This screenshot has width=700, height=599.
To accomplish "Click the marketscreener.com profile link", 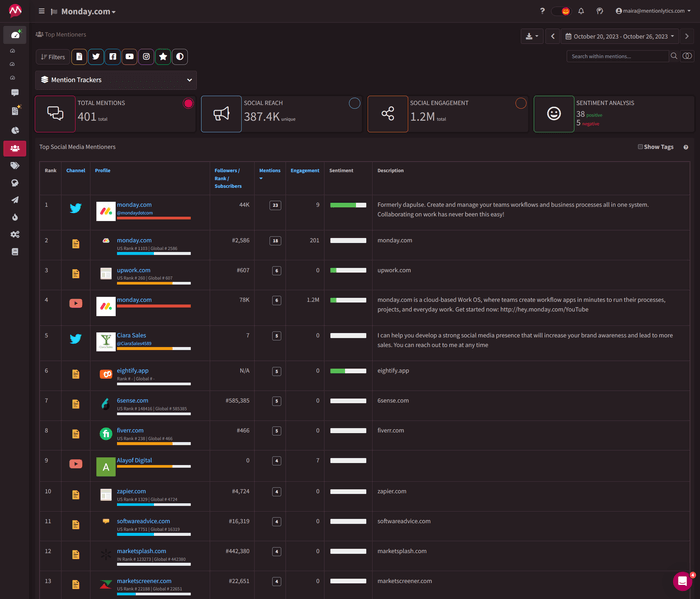I will point(144,581).
